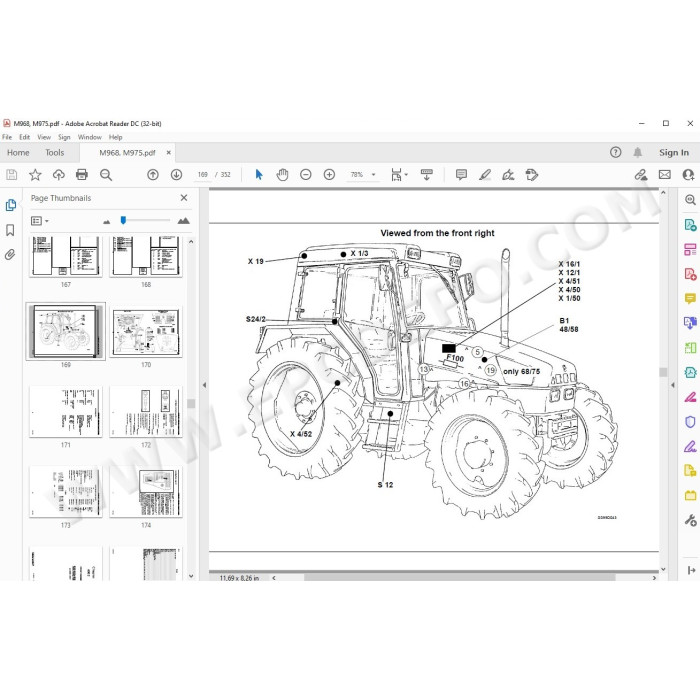Open yellow Comment tool in right rail

690,298
